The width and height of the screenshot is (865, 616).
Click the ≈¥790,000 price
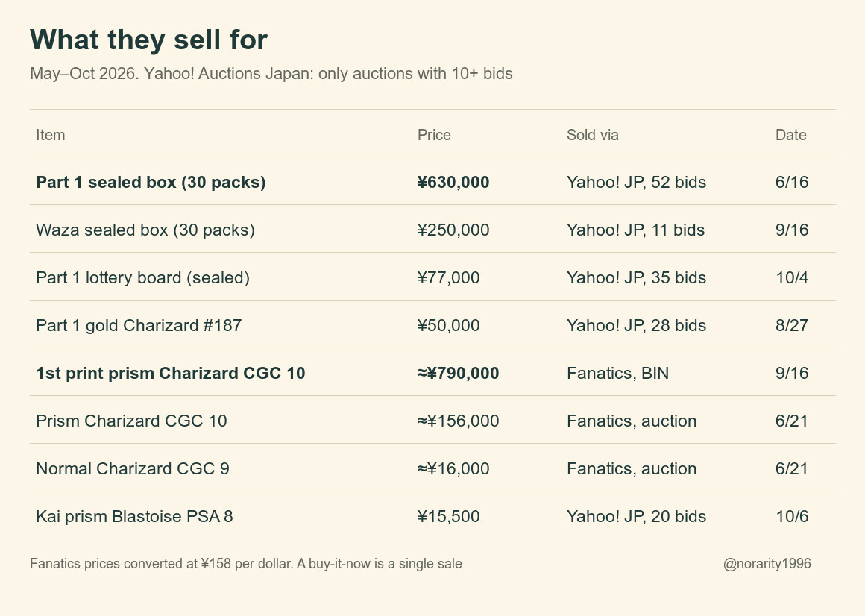tap(459, 374)
